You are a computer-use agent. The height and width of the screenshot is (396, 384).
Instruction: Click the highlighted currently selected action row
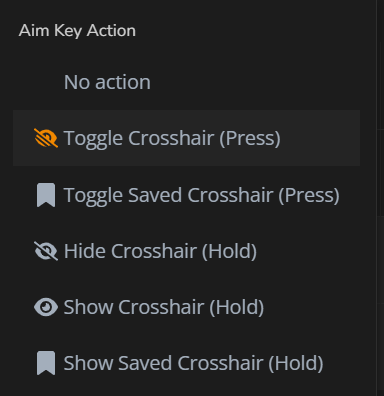coord(186,138)
